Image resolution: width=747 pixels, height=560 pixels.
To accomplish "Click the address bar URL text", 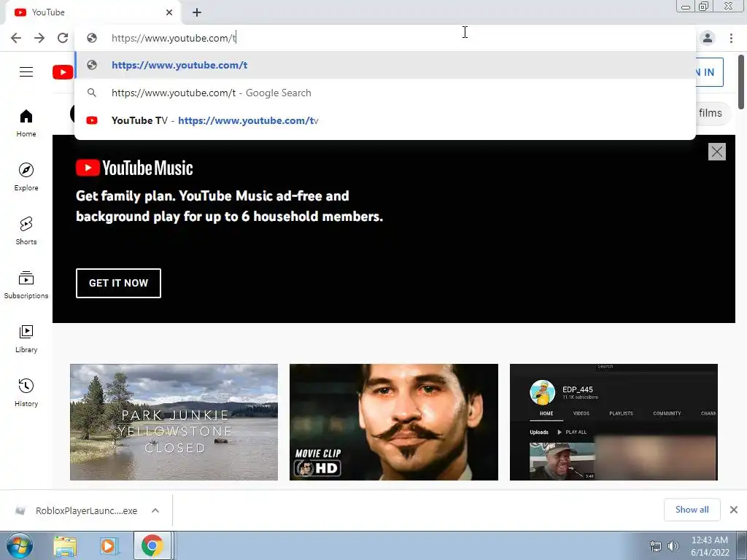I will pos(174,38).
